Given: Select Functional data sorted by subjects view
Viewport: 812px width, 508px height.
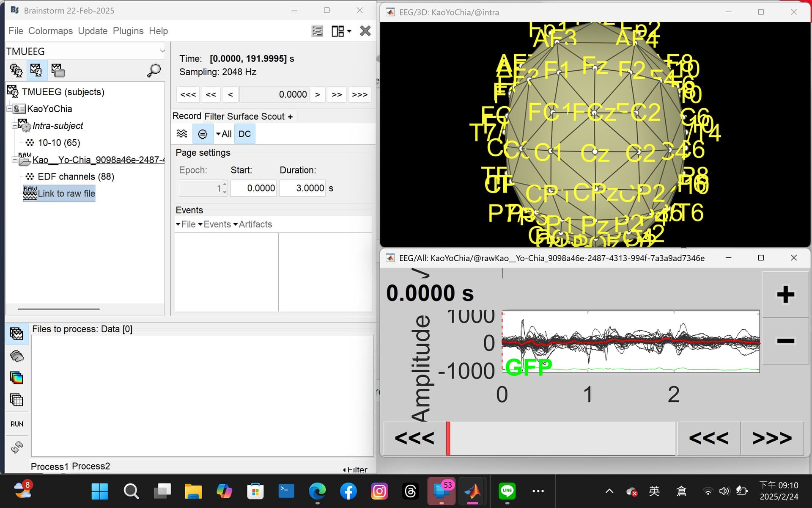Looking at the screenshot, I should [37, 70].
